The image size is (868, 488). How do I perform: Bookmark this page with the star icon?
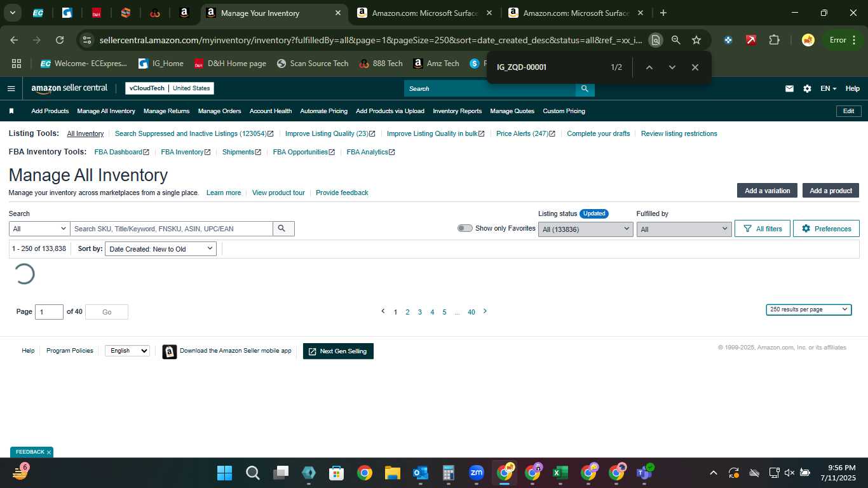(696, 40)
